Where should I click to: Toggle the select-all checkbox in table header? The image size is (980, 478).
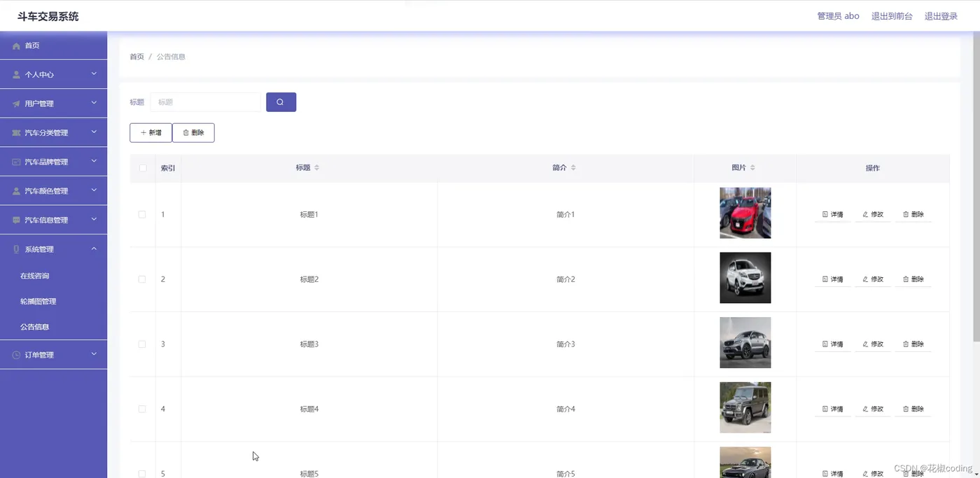coord(143,168)
